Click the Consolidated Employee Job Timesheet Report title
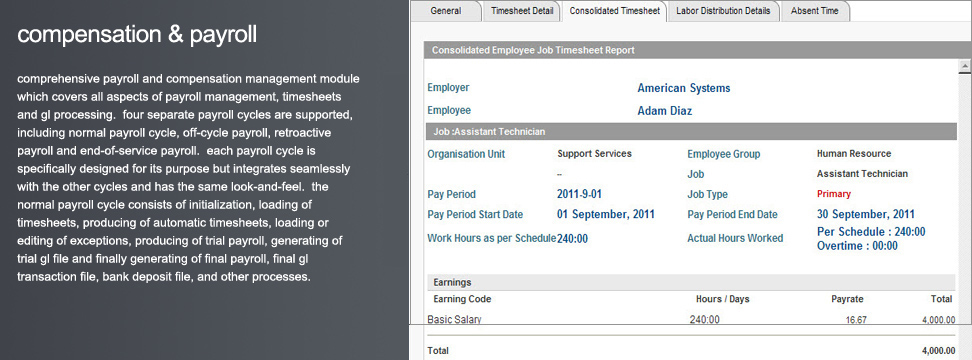This screenshot has height=360, width=972. pyautogui.click(x=533, y=50)
